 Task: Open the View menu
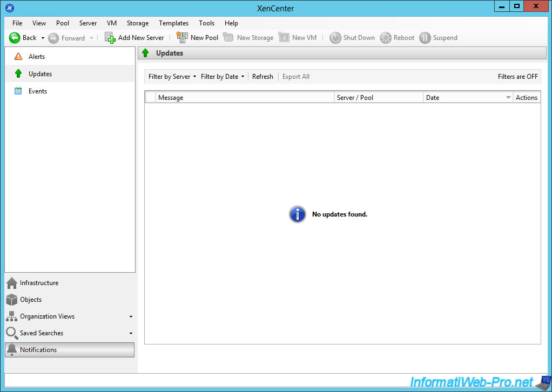(39, 23)
